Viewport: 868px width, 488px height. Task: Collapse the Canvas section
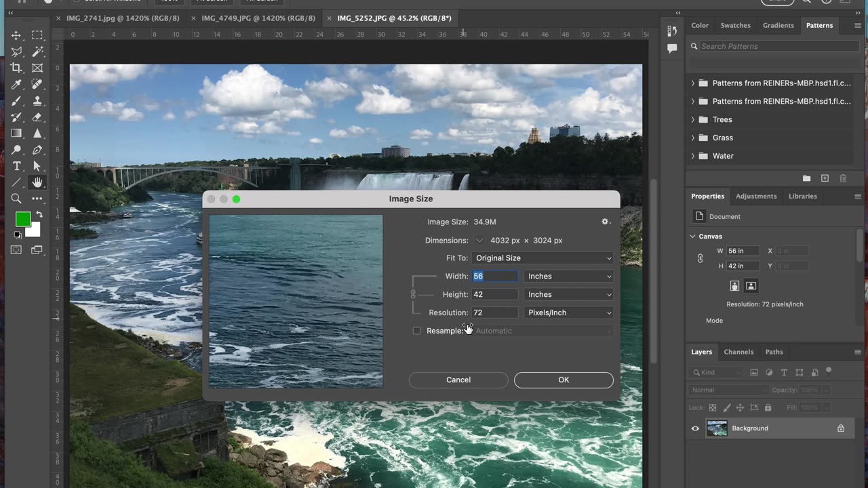point(692,237)
